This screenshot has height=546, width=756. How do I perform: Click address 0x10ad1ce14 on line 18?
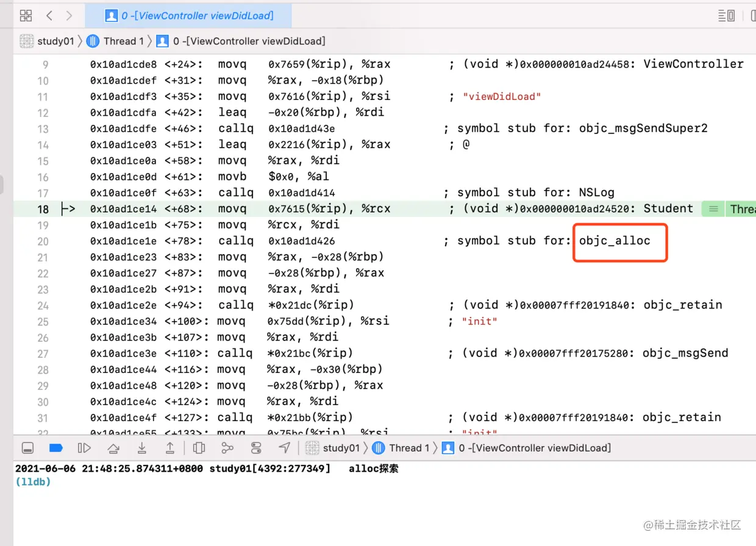pos(124,208)
